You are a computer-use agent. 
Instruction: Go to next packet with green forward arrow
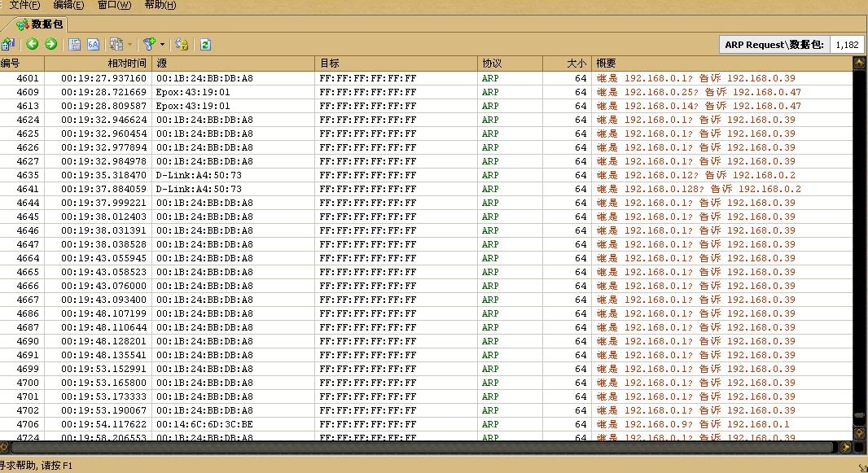[51, 44]
